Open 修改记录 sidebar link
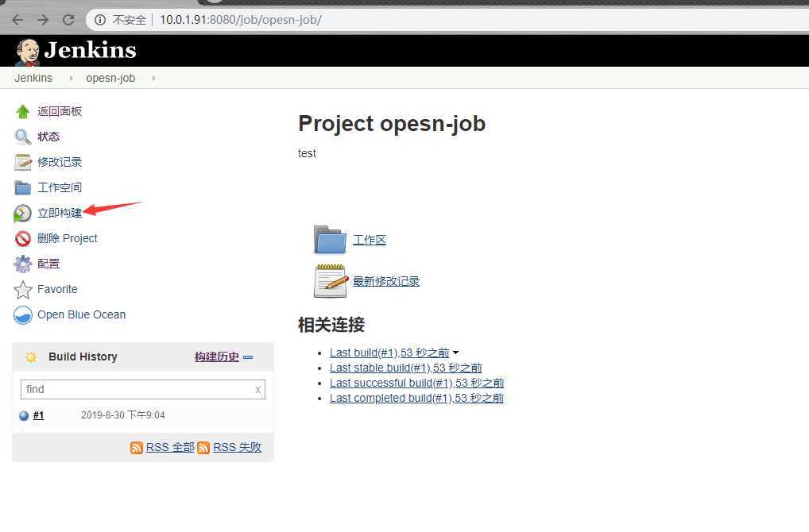809x532 pixels. tap(60, 162)
